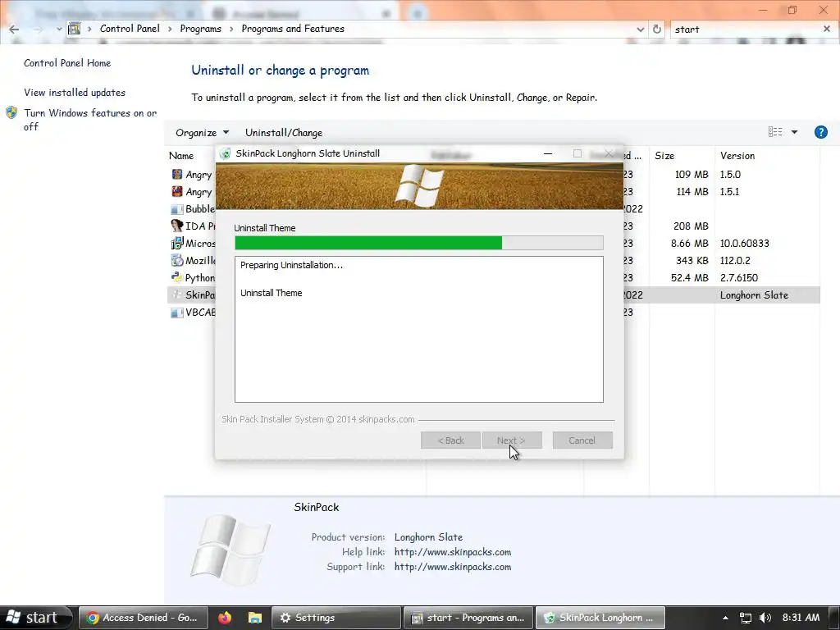Viewport: 840px width, 630px height.
Task: Select the Mozilla program icon
Action: 177,260
